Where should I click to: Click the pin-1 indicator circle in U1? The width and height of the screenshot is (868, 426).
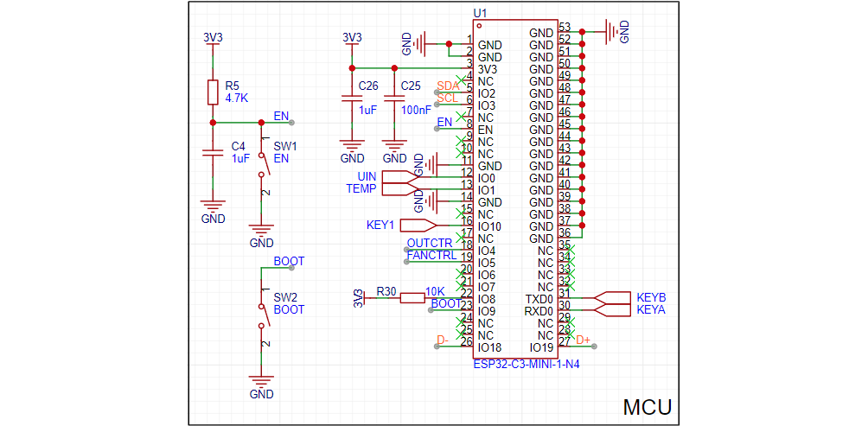480,26
